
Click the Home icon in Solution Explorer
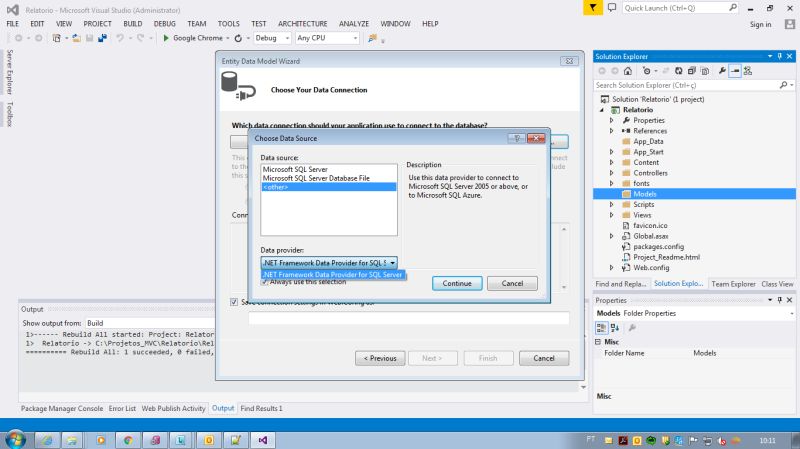[628, 71]
